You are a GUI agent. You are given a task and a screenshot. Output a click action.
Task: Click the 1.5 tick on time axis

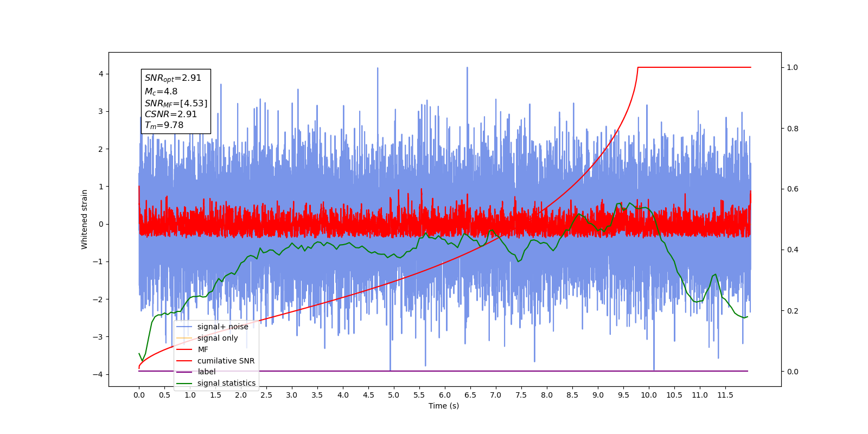[215, 395]
